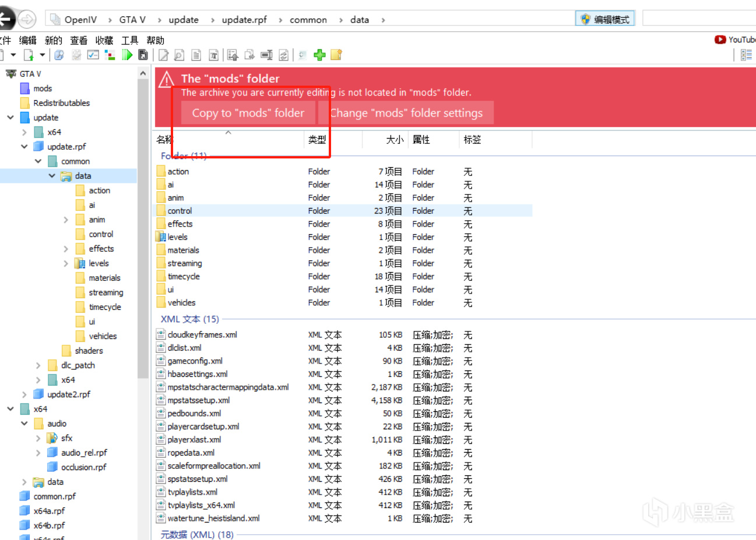756x540 pixels.
Task: Click the yellow new folder toolbar icon
Action: (x=336, y=55)
